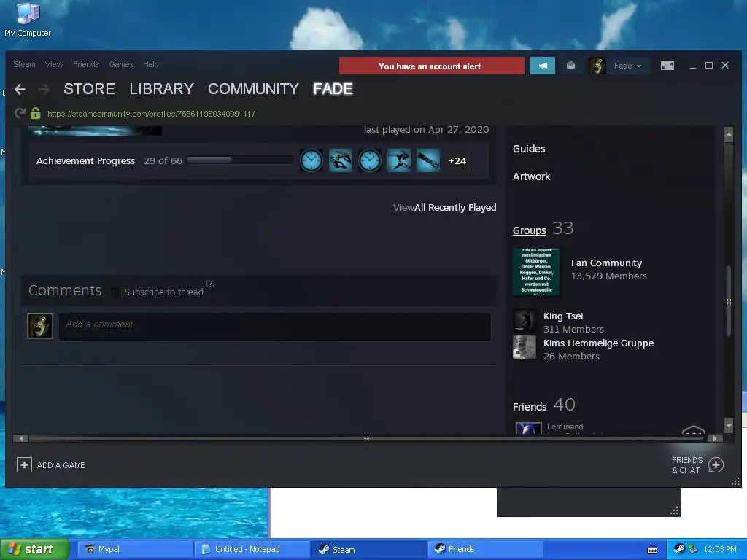Open Friends & Chat bubble icon
The image size is (747, 560).
click(716, 464)
